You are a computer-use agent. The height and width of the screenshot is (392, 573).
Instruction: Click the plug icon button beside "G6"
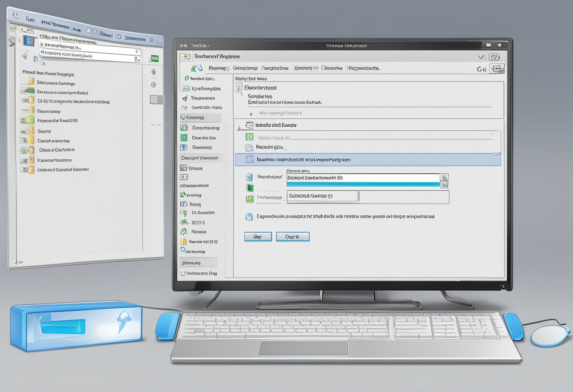[x=497, y=69]
